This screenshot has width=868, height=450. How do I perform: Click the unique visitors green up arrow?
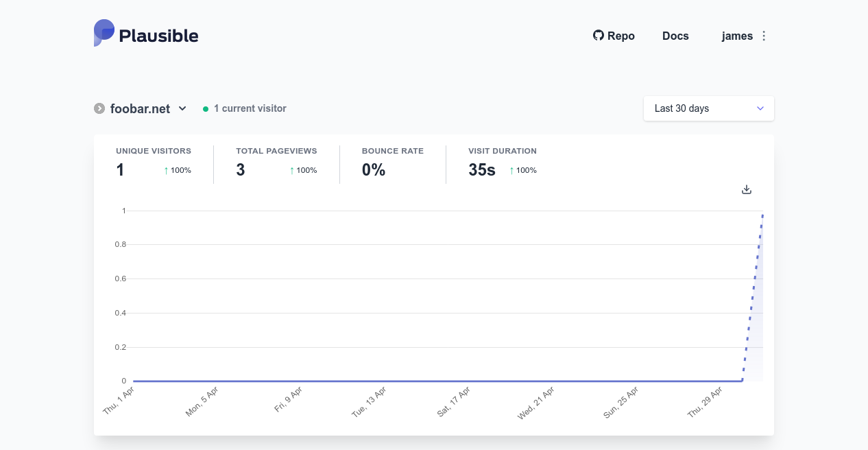click(166, 170)
